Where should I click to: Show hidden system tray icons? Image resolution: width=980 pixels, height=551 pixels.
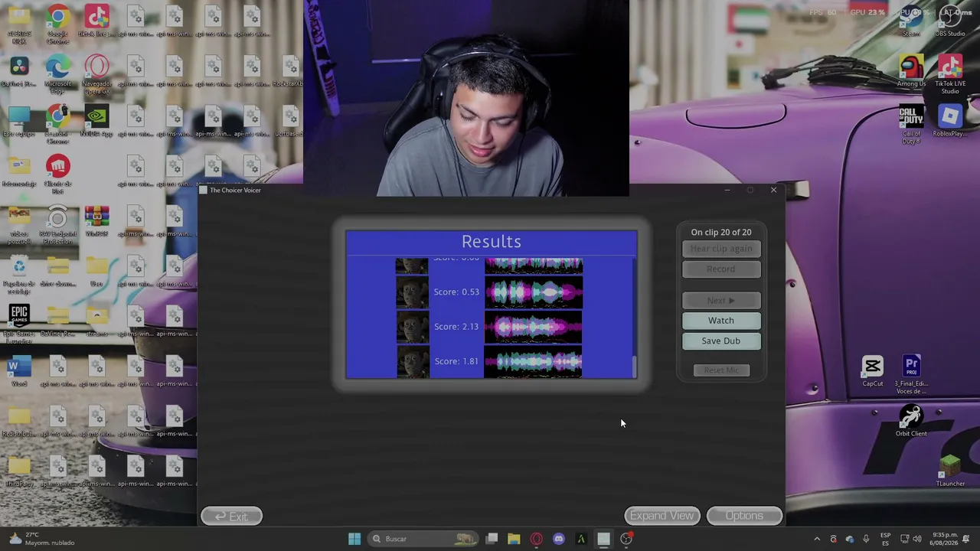(x=817, y=539)
